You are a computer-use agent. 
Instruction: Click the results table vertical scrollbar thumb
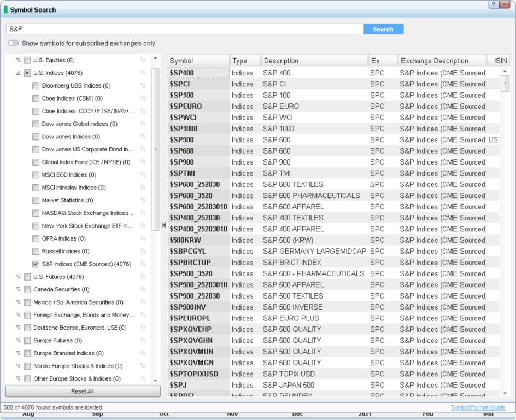(x=505, y=83)
